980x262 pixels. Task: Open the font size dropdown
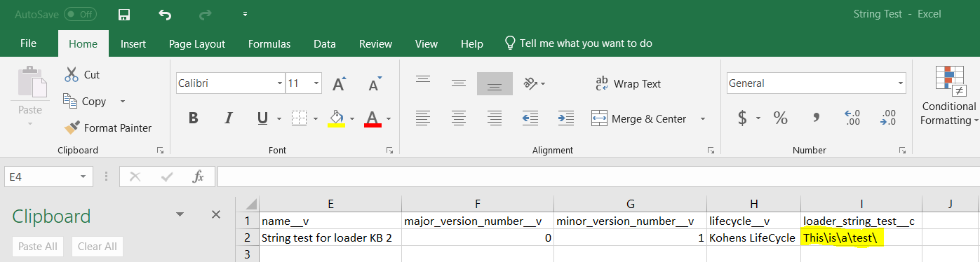coord(316,83)
